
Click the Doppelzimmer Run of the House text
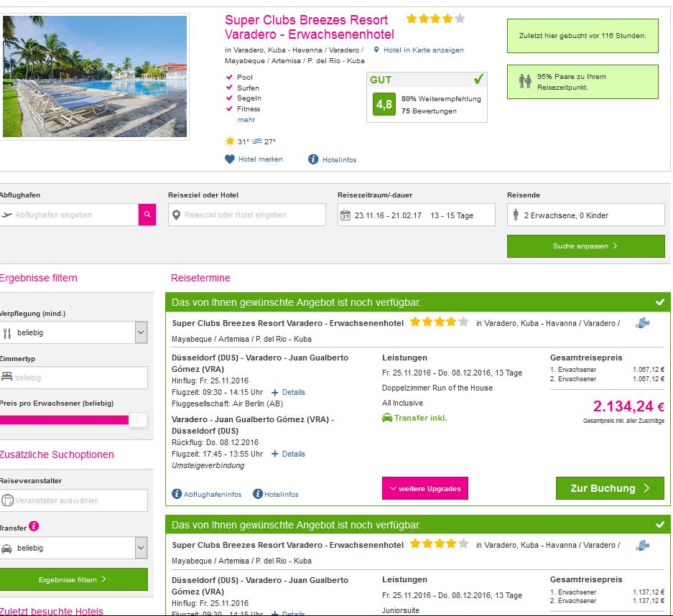click(x=437, y=388)
